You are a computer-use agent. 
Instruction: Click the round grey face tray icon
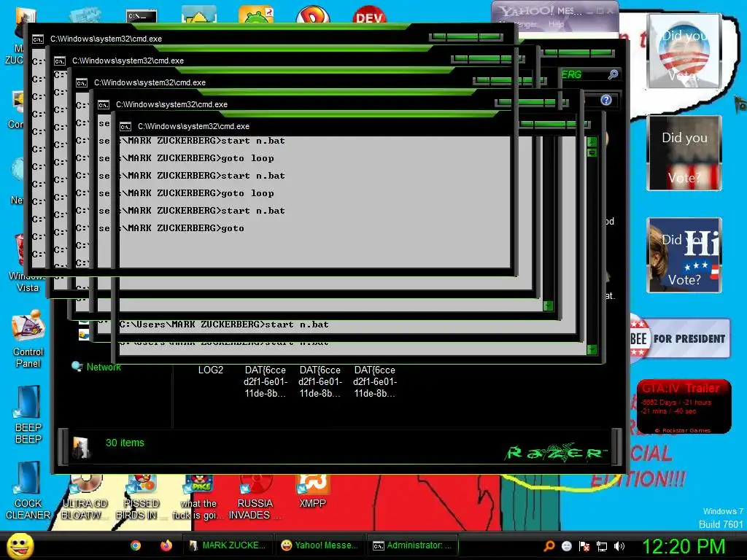567,546
